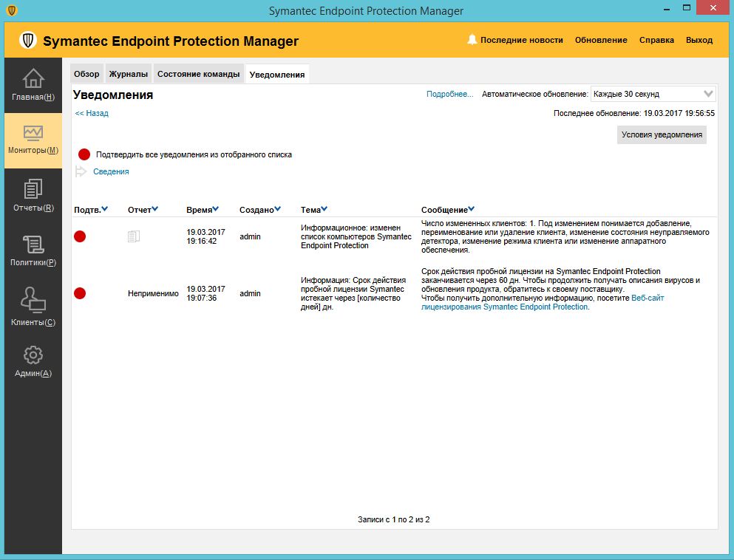The width and height of the screenshot is (734, 560).
Task: Click admin in the 19:07:36 row
Action: point(250,293)
